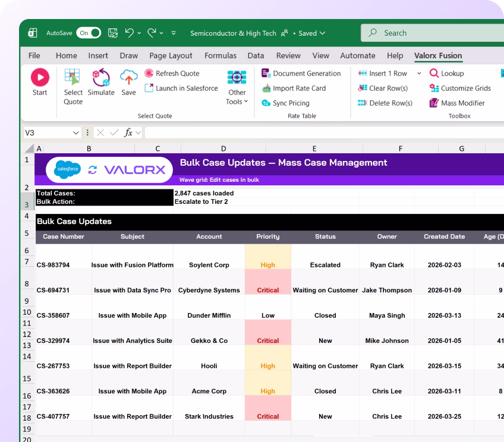Click the Excel app icon
Screen dimensions: 504x442
click(33, 33)
